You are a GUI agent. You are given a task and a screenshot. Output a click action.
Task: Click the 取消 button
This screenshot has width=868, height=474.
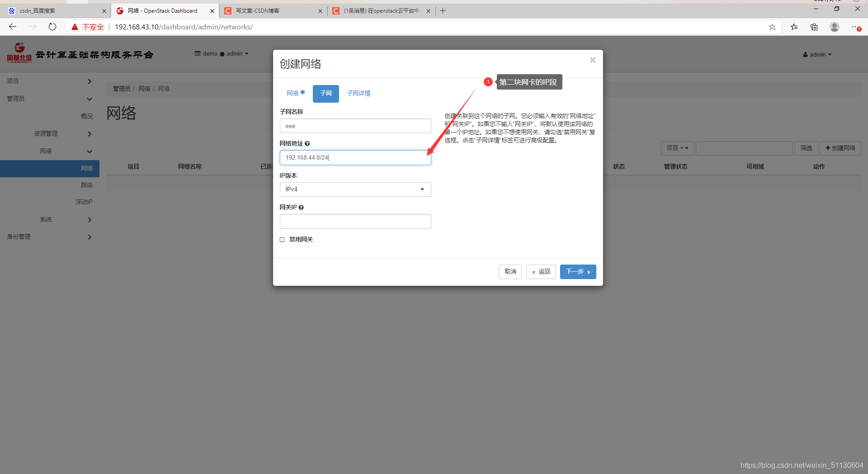(510, 272)
